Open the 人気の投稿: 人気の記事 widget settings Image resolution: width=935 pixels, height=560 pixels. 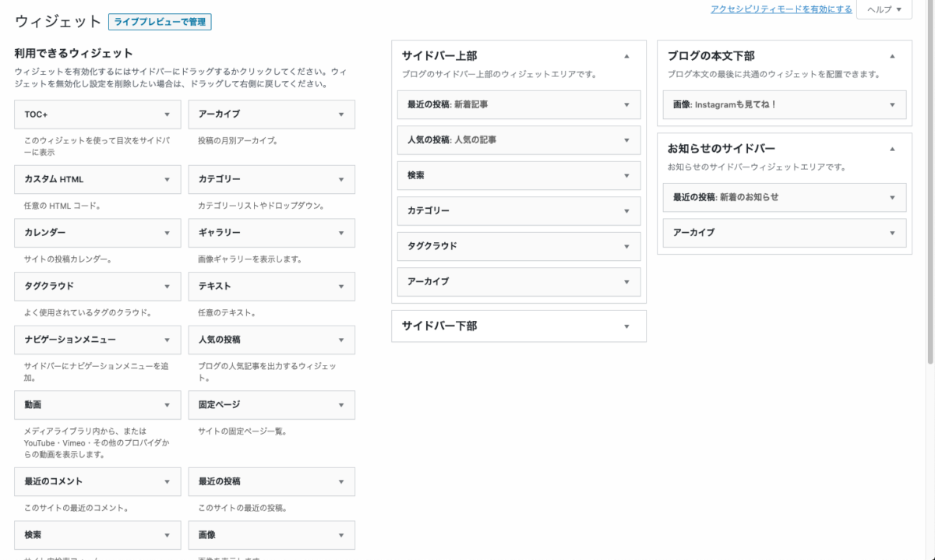point(626,140)
